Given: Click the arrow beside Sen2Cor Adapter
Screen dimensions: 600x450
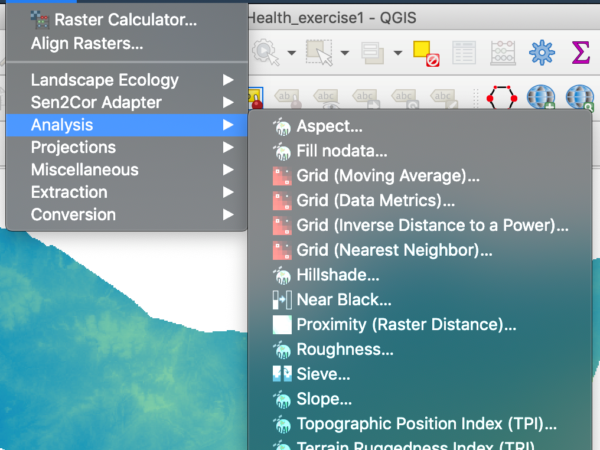Looking at the screenshot, I should pyautogui.click(x=228, y=103).
